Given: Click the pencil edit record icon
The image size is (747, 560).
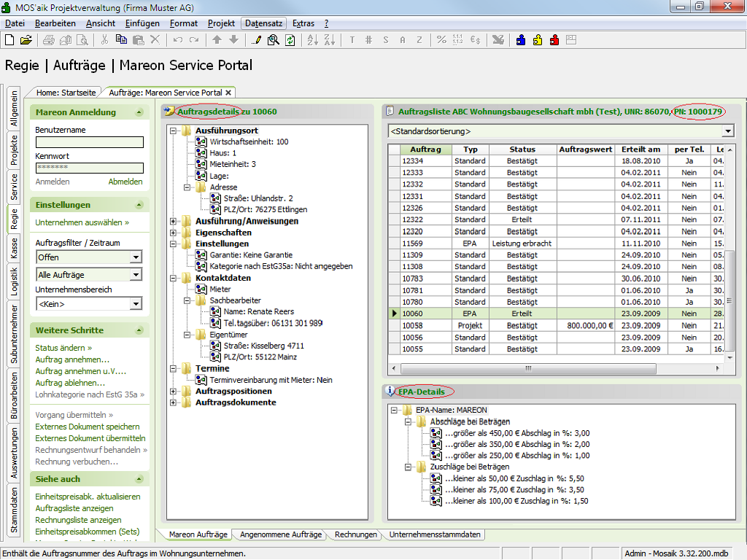Looking at the screenshot, I should tap(256, 40).
